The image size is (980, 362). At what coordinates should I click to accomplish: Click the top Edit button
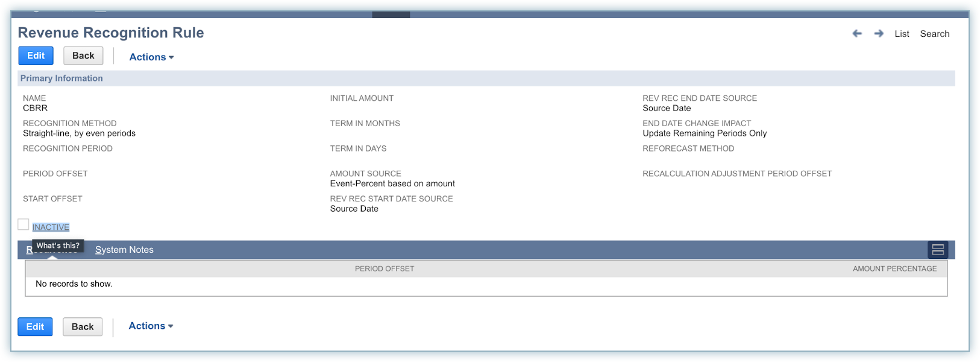[x=36, y=56]
